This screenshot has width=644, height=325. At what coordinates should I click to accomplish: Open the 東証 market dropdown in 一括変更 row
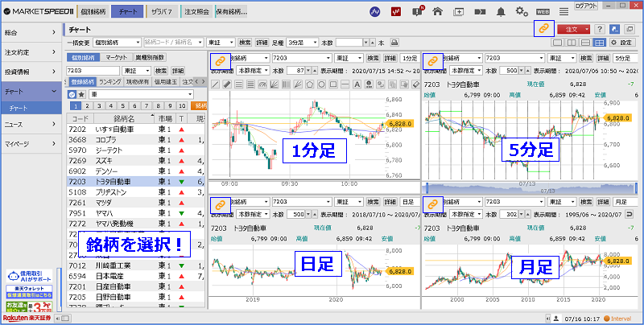pyautogui.click(x=221, y=43)
